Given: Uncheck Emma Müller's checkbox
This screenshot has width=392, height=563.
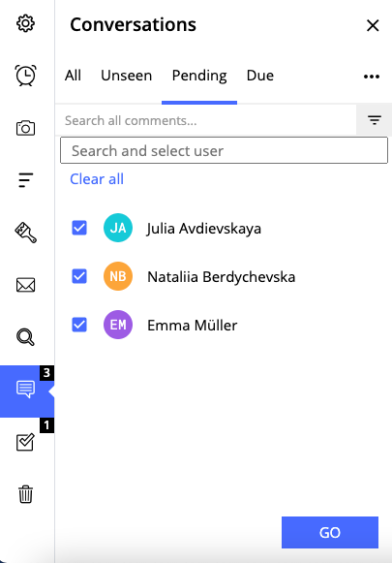Looking at the screenshot, I should point(79,325).
